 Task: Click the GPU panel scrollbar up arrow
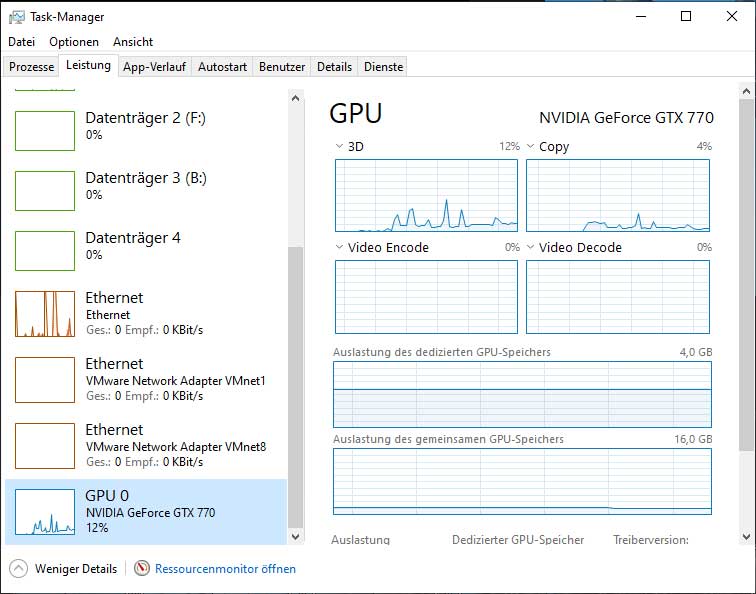pos(746,91)
